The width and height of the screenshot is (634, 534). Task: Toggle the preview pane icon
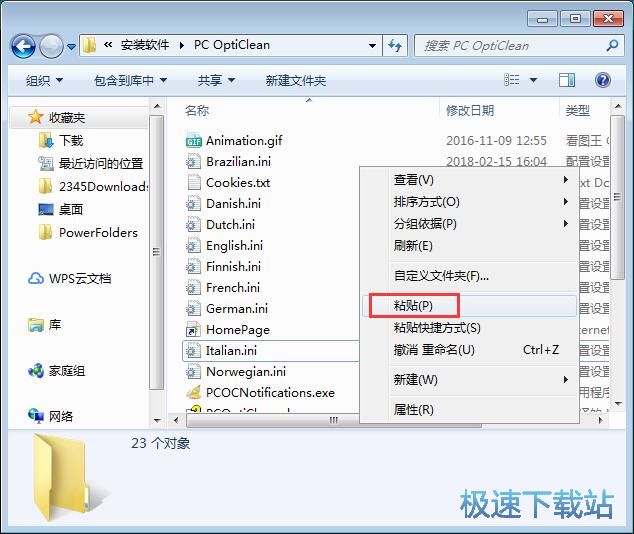[x=567, y=80]
